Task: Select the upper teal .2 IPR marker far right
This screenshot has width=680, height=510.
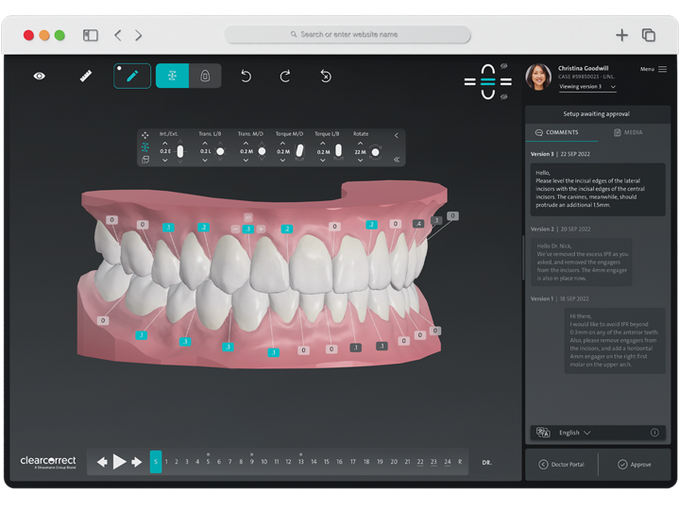Action: [x=371, y=224]
